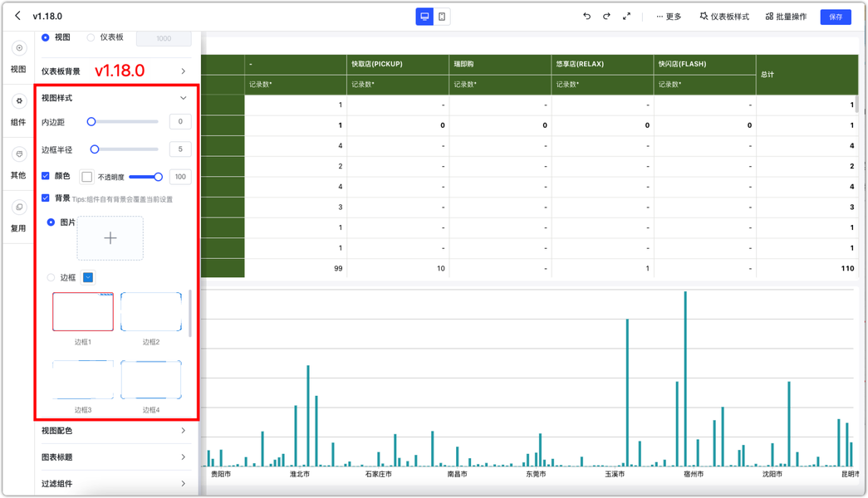Screen dimensions: 868x498
Task: Open the 视图 sidebar tab
Action: tap(18, 57)
